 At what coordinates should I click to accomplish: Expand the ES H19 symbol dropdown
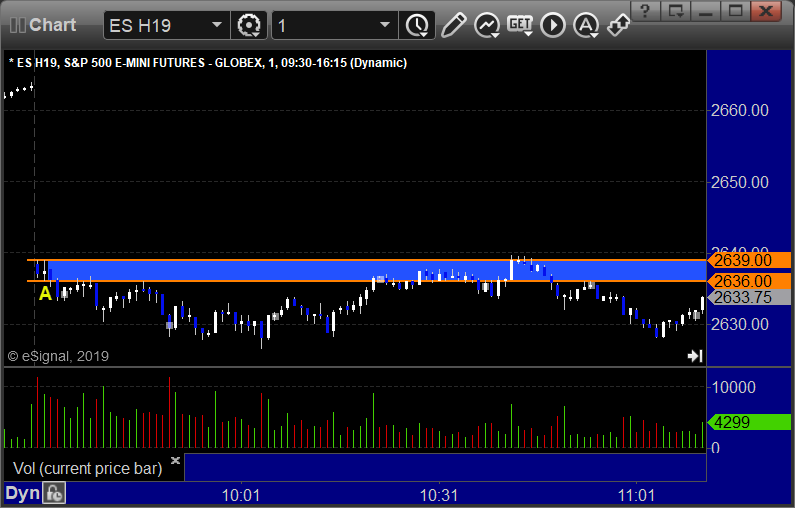pos(216,24)
